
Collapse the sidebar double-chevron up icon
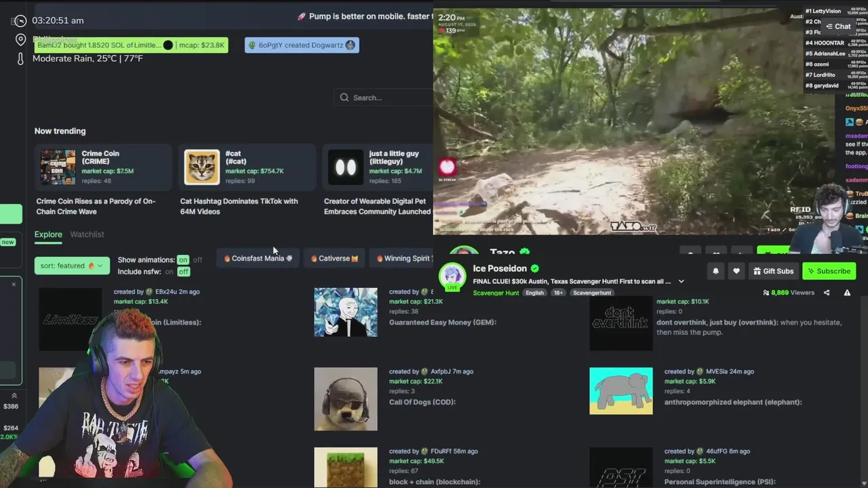click(14, 396)
